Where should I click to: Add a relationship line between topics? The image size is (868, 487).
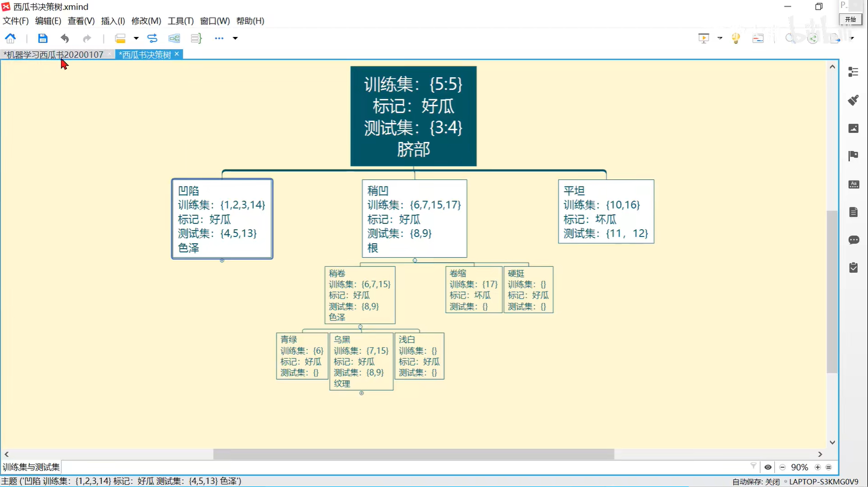pyautogui.click(x=153, y=38)
